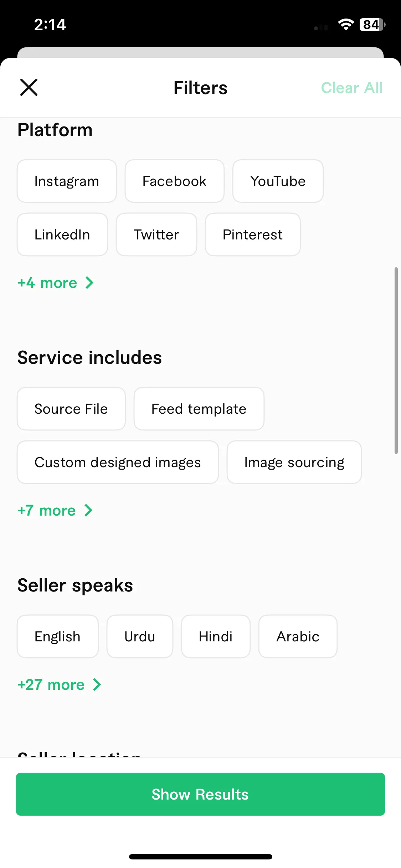
Task: Tap the Show Results button
Action: tap(200, 794)
